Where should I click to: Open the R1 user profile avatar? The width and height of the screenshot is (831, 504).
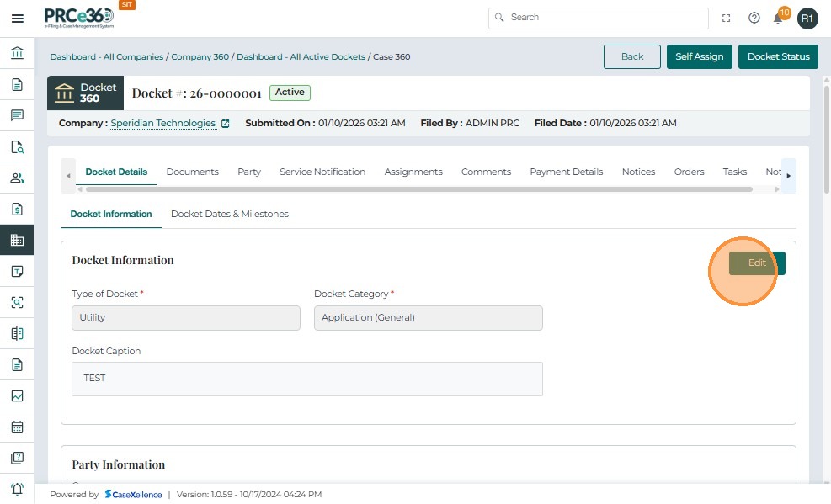point(807,19)
